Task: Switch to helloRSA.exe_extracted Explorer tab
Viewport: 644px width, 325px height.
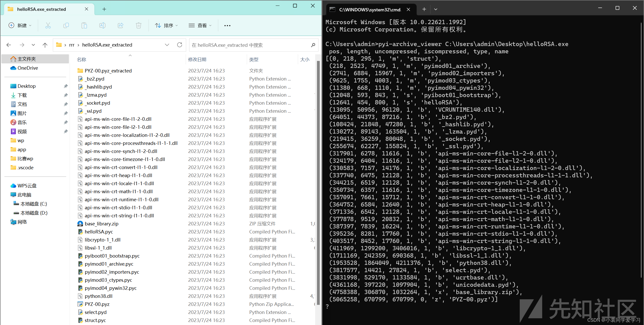Action: (x=42, y=9)
